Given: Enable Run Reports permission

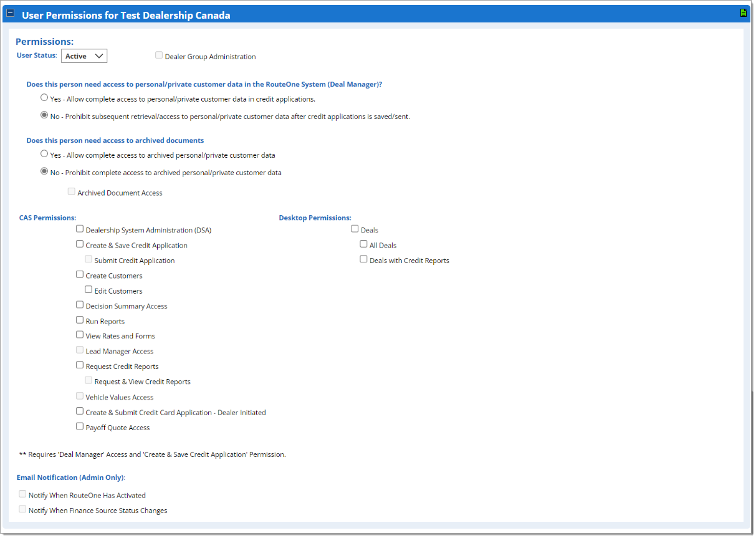Looking at the screenshot, I should [80, 320].
